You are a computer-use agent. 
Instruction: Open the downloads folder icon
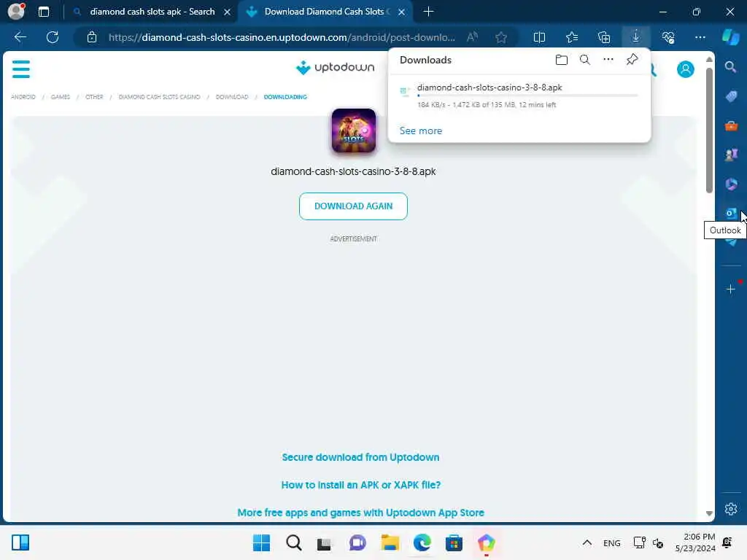[x=562, y=60]
